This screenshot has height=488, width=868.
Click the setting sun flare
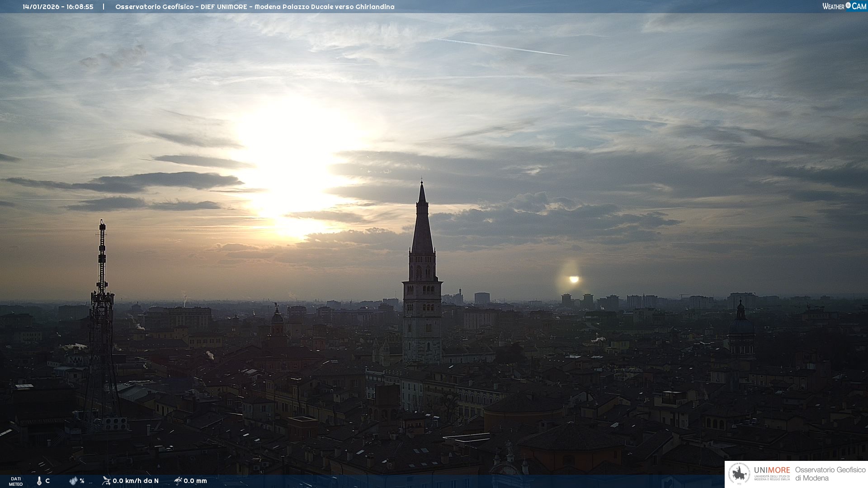(574, 279)
